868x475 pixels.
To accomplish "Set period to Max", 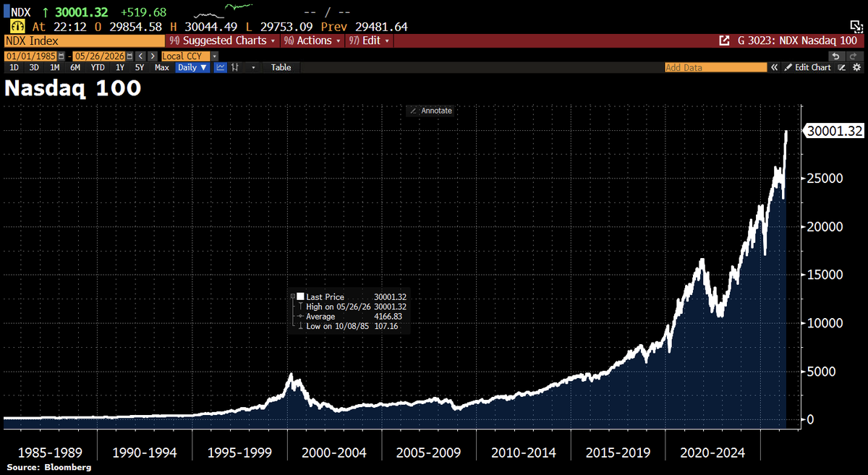I will click(x=162, y=67).
